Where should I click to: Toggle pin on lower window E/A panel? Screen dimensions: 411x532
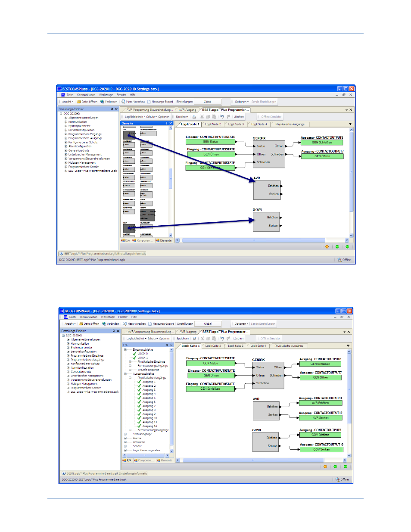click(x=167, y=345)
